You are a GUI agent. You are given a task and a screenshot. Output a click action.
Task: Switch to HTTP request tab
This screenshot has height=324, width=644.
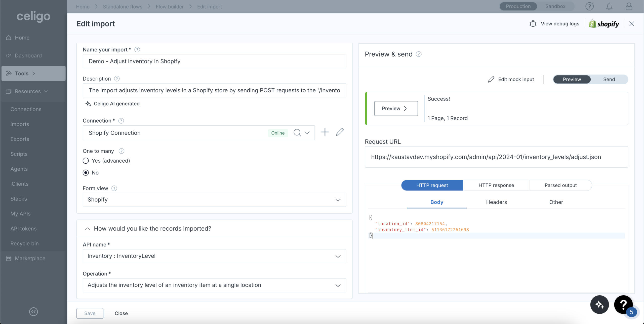pos(432,185)
